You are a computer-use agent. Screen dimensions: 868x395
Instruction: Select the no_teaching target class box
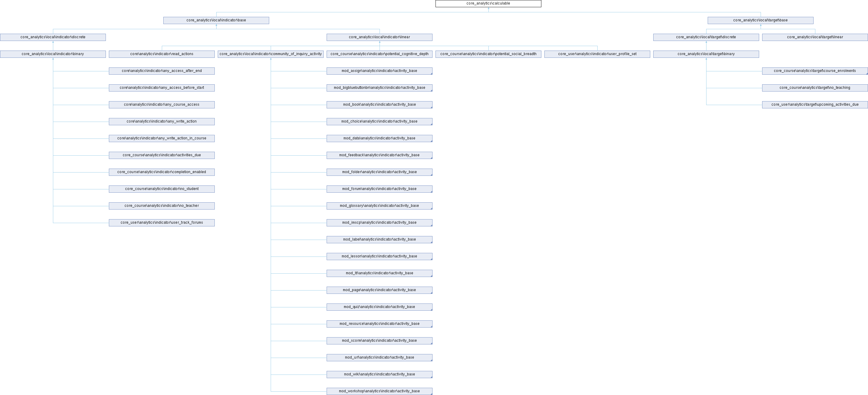point(814,88)
